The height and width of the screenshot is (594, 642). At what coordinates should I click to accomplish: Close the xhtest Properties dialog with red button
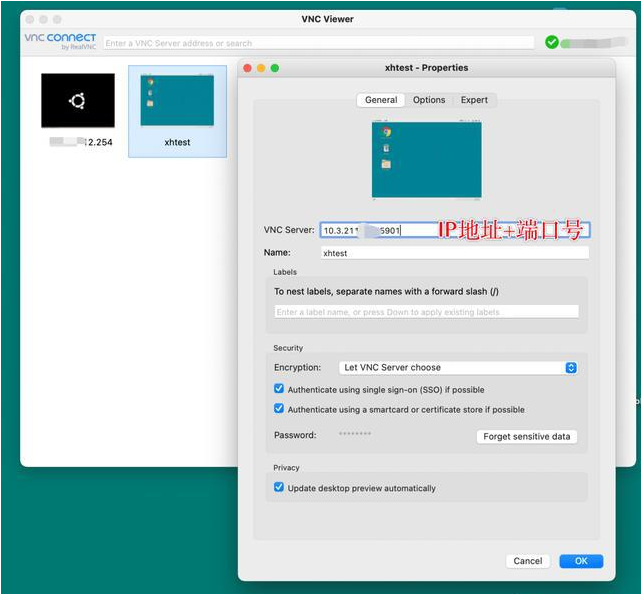(x=247, y=68)
